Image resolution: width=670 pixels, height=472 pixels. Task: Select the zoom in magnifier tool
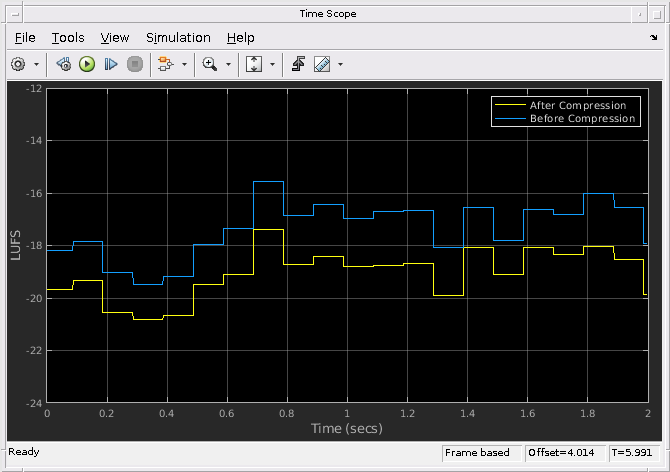point(210,64)
